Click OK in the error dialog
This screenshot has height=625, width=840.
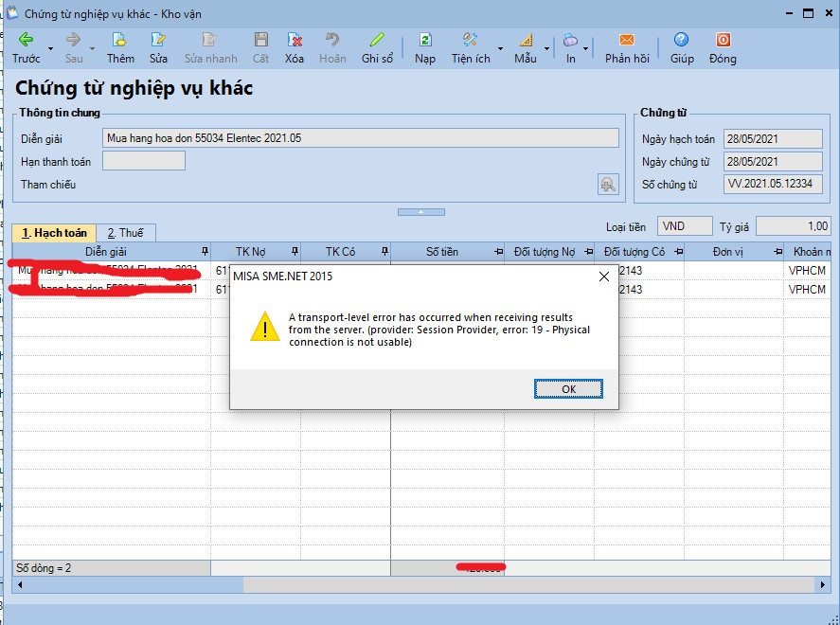(x=568, y=389)
